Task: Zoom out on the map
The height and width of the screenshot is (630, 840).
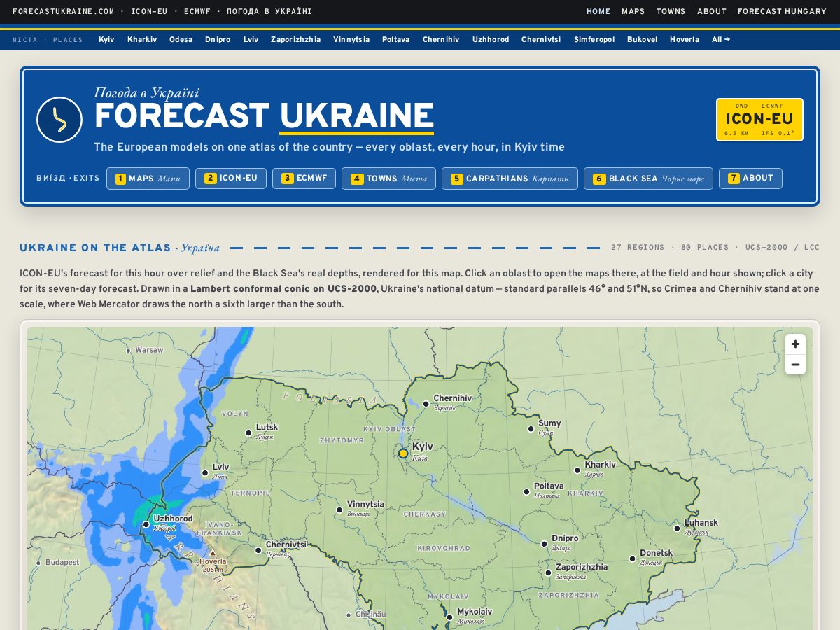Action: pos(795,365)
